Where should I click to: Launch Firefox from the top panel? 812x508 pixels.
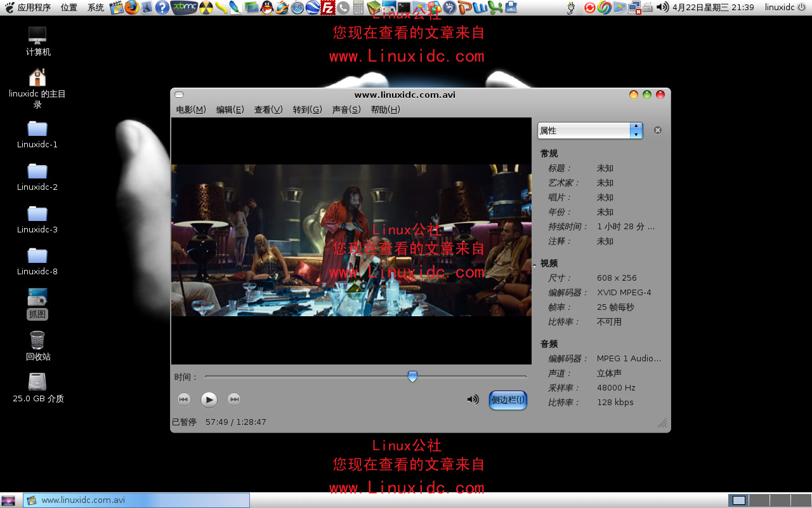click(x=130, y=8)
